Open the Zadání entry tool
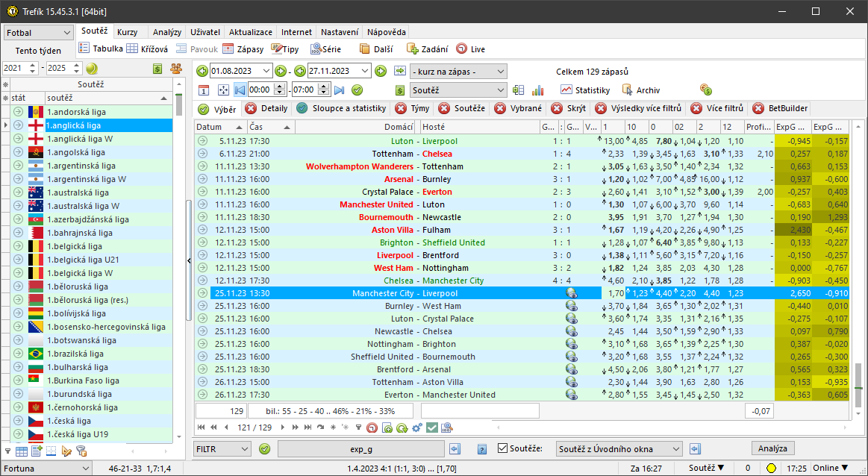 [x=428, y=48]
